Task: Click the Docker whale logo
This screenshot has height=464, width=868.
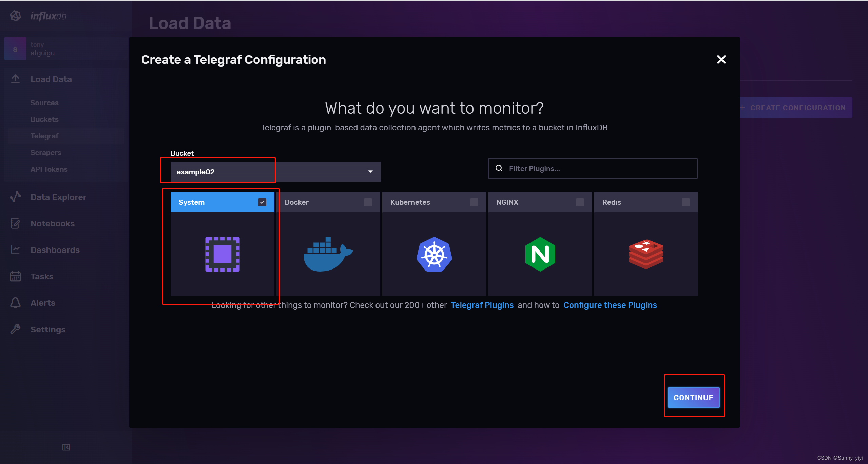Action: 328,254
